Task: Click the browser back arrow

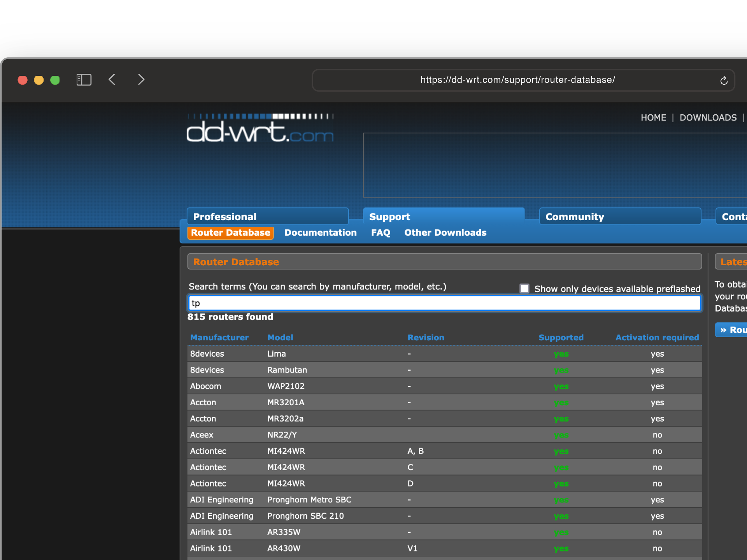Action: coord(112,80)
